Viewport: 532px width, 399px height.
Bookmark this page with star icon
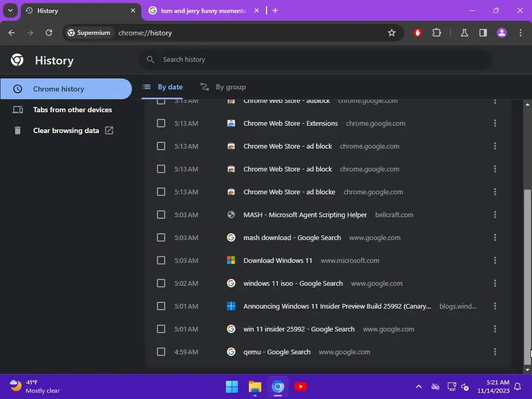(x=392, y=33)
